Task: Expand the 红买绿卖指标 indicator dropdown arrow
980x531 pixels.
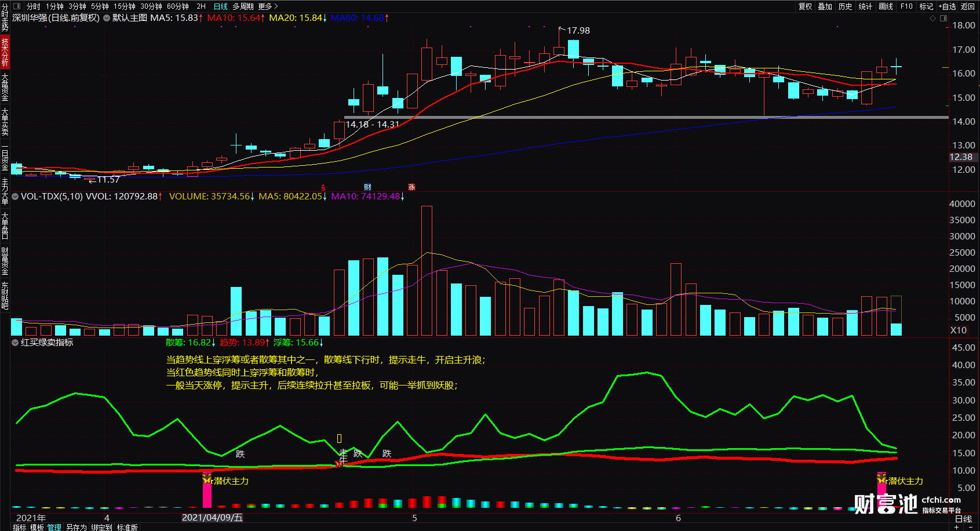Action: click(15, 343)
